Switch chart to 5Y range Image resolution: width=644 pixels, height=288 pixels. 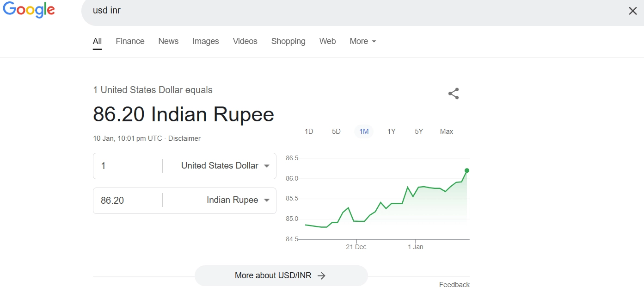[x=419, y=131]
